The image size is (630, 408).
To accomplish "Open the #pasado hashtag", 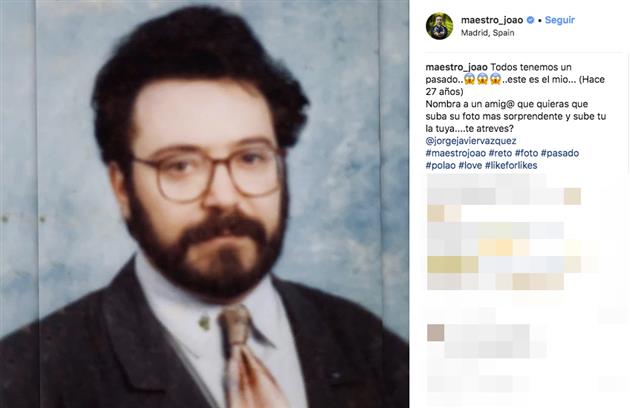I will coord(560,153).
